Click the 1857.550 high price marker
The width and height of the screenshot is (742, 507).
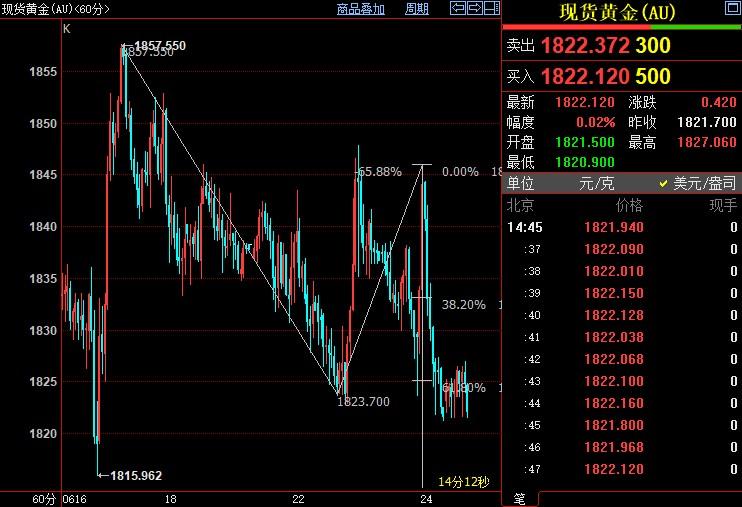[x=160, y=46]
